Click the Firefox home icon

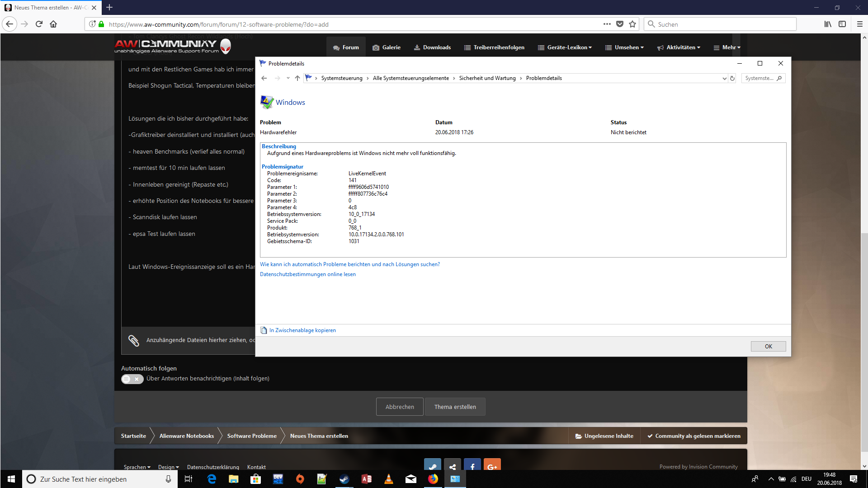click(53, 24)
